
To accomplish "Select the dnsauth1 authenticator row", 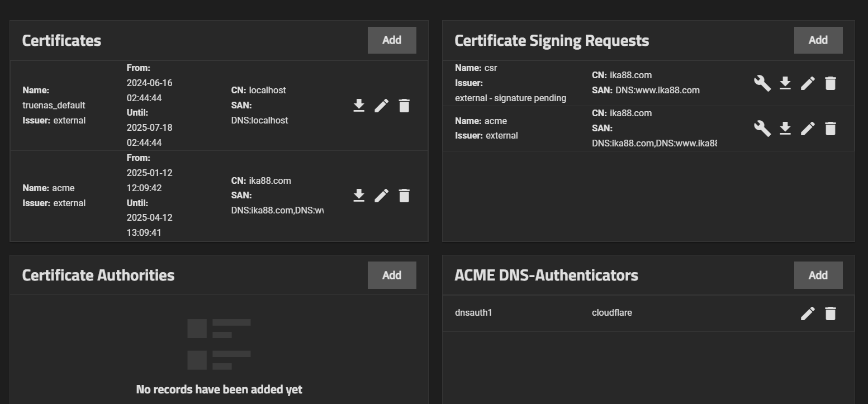I will coord(648,313).
